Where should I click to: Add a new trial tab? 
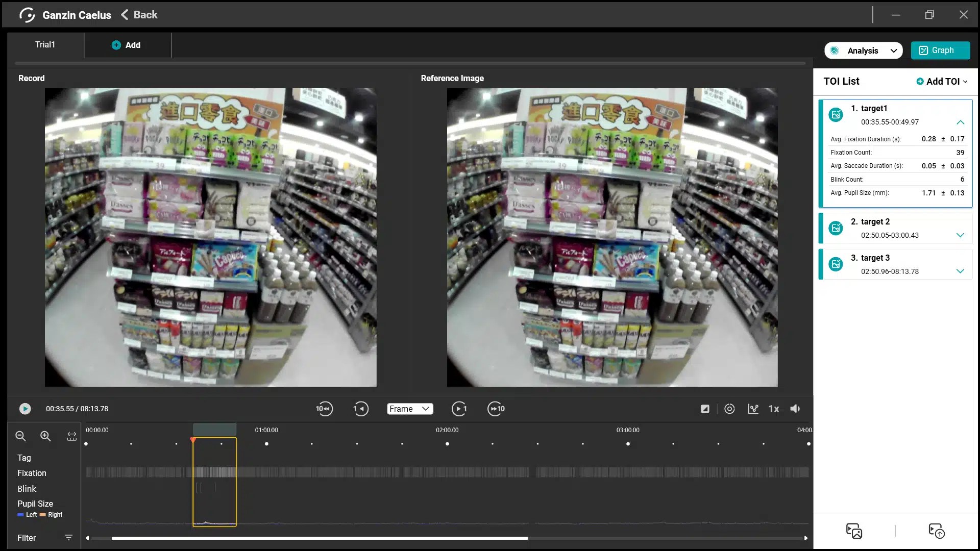coord(127,45)
